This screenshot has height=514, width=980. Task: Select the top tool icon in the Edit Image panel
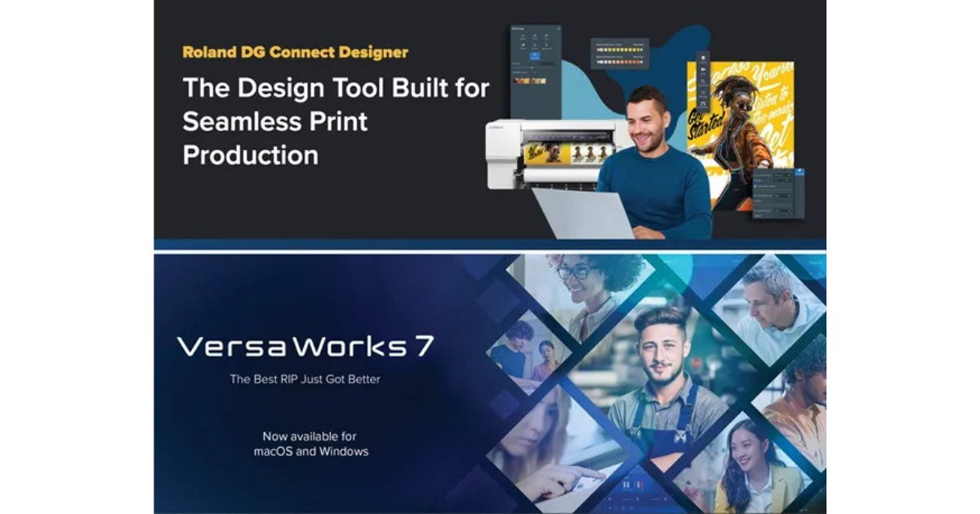coord(523,36)
